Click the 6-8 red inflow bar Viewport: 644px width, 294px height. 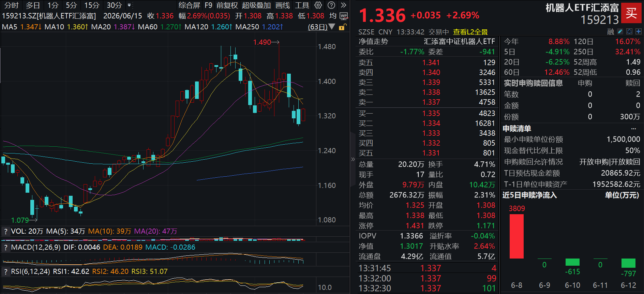[x=516, y=236]
